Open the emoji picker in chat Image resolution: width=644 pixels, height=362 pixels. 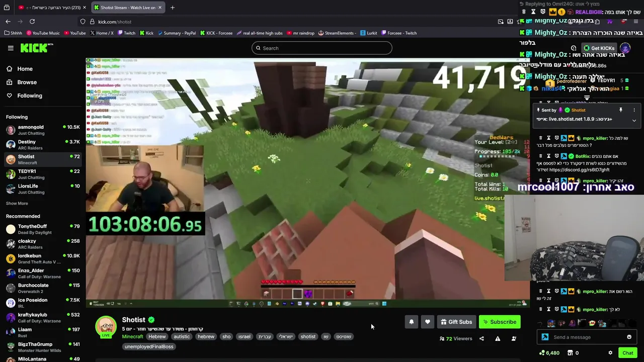click(629, 337)
